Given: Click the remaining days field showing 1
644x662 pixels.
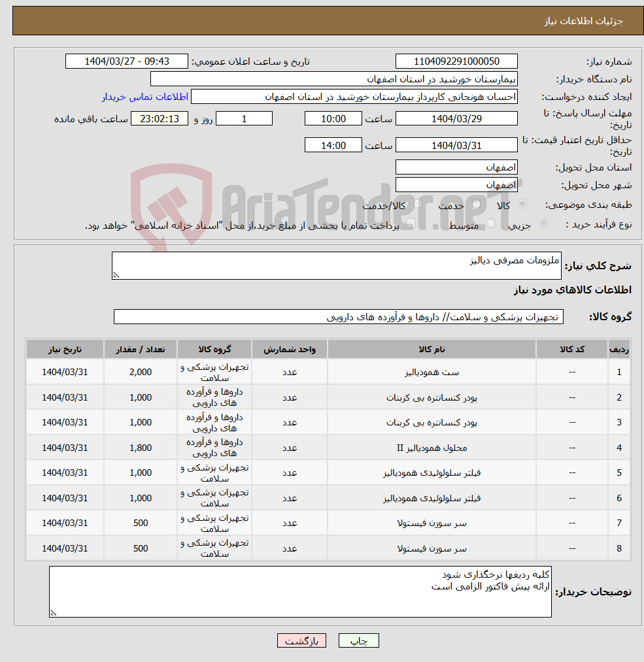Looking at the screenshot, I should (244, 119).
